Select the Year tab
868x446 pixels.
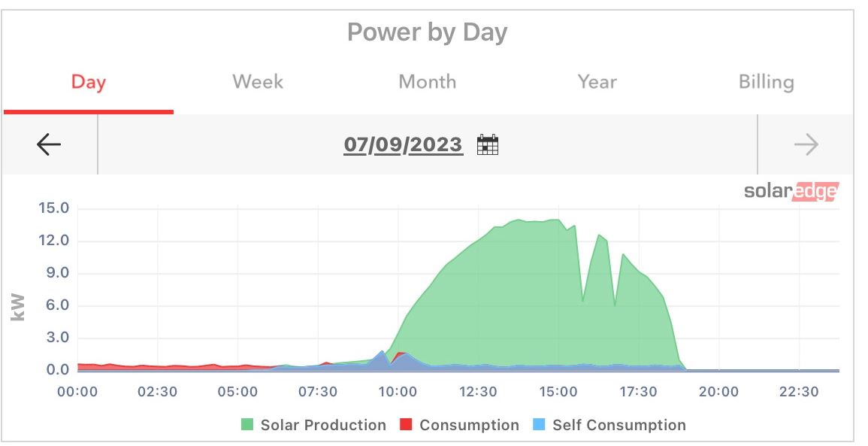pos(597,82)
